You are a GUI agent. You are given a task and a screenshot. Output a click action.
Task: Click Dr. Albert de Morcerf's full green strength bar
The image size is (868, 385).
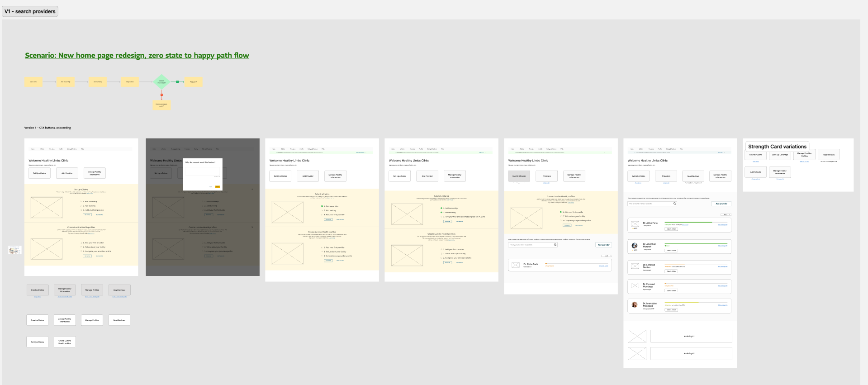[x=696, y=243]
